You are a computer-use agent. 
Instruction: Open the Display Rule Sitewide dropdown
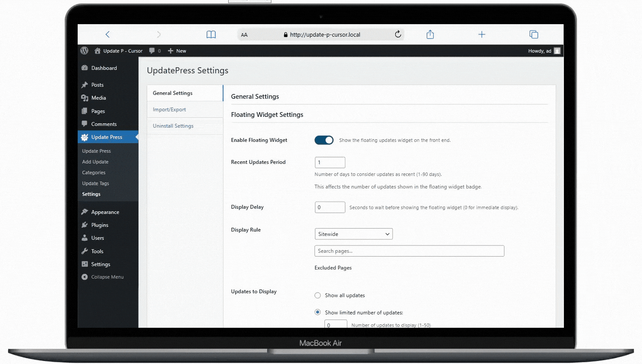[354, 234]
